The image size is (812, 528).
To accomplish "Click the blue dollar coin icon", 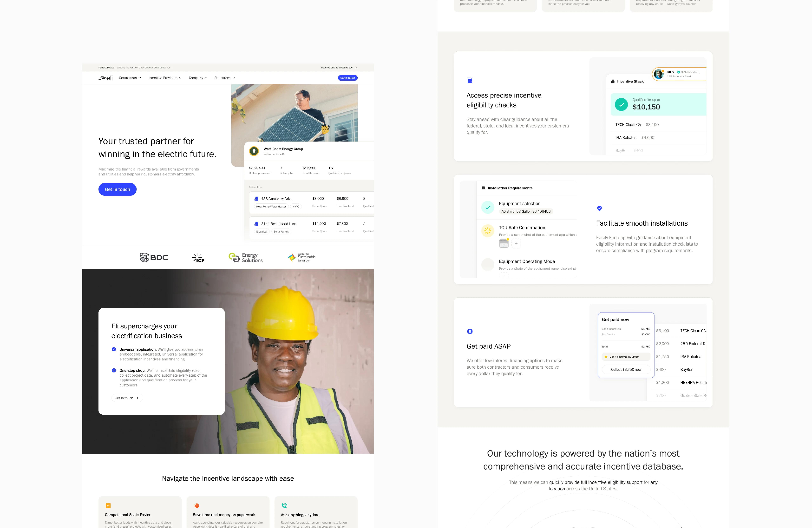I will tap(470, 331).
